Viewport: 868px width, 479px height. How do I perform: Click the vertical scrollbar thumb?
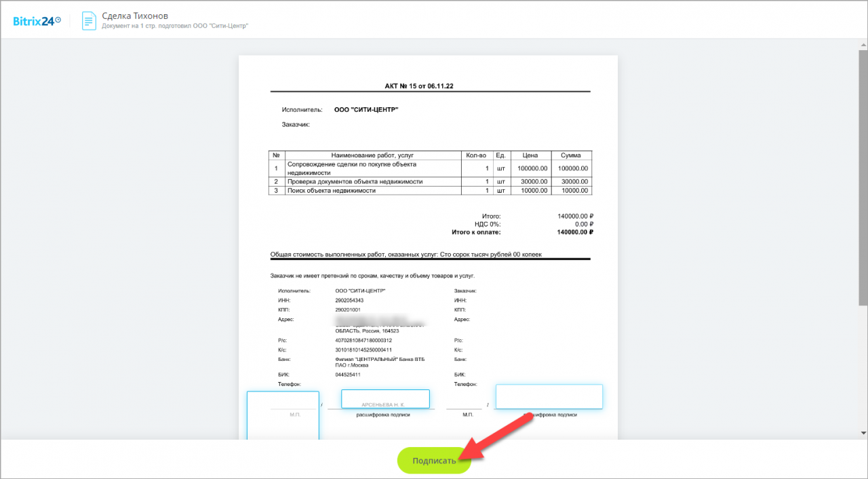coord(863,176)
